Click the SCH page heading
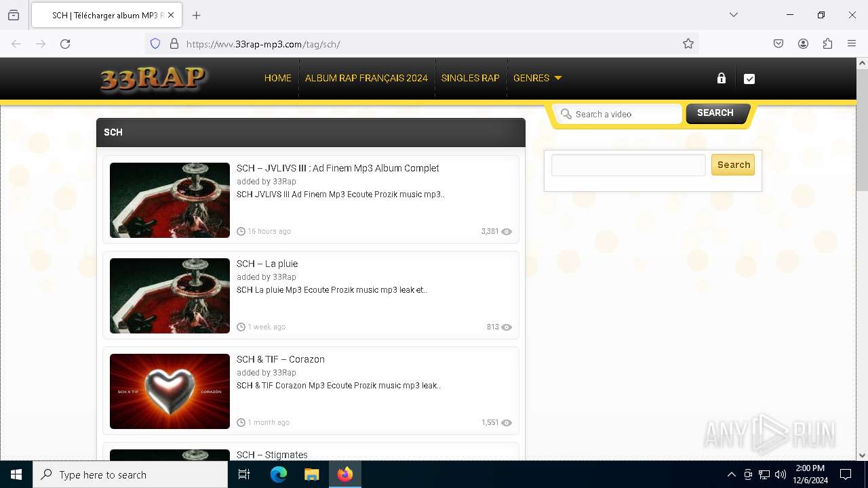The width and height of the screenshot is (868, 488). click(113, 132)
